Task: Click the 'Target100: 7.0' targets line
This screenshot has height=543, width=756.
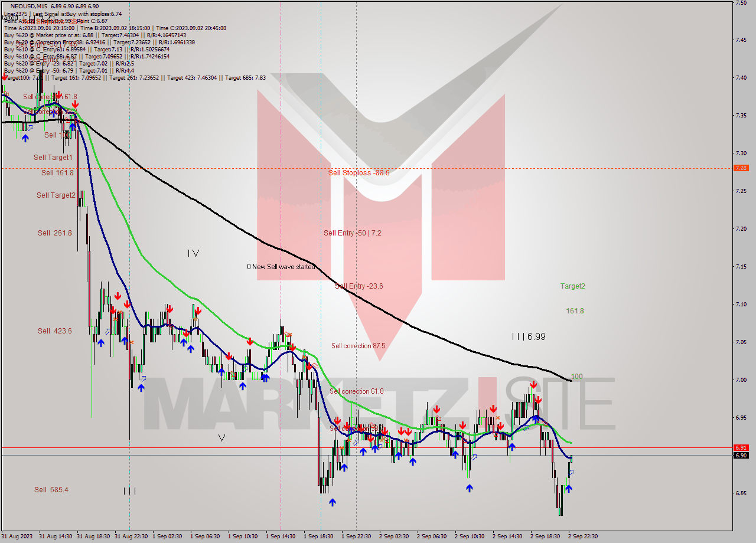Action: point(134,77)
